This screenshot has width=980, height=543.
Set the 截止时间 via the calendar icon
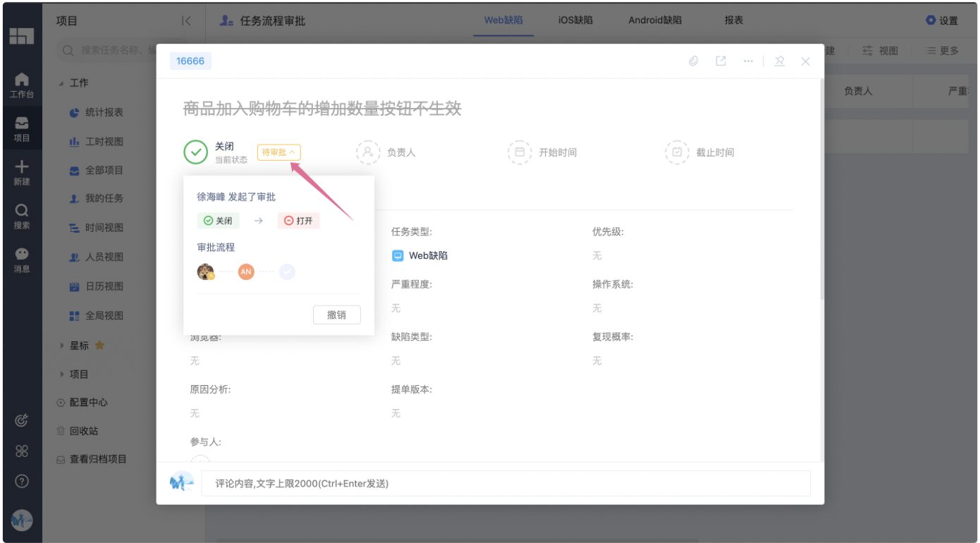click(x=677, y=152)
